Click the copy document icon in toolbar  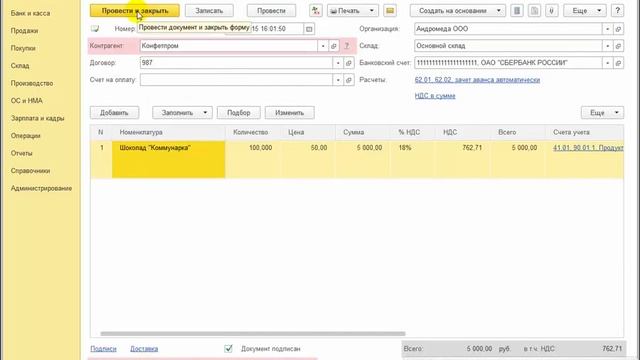pyautogui.click(x=534, y=11)
